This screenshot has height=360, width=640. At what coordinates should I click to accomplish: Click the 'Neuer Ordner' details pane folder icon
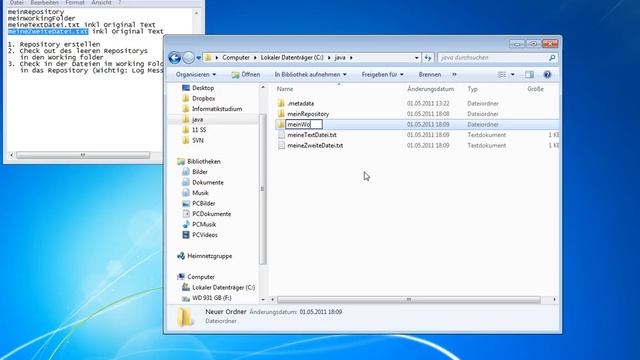[x=185, y=317]
